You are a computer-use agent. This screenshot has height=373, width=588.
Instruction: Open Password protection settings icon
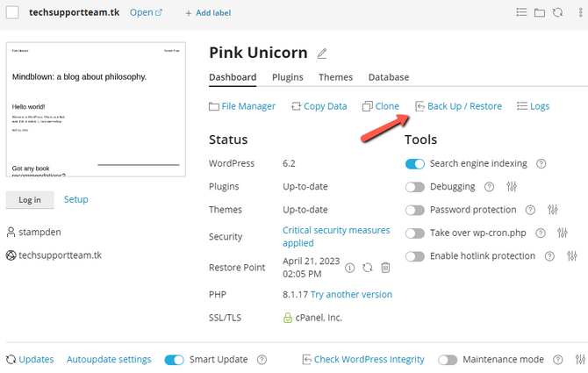tap(553, 210)
